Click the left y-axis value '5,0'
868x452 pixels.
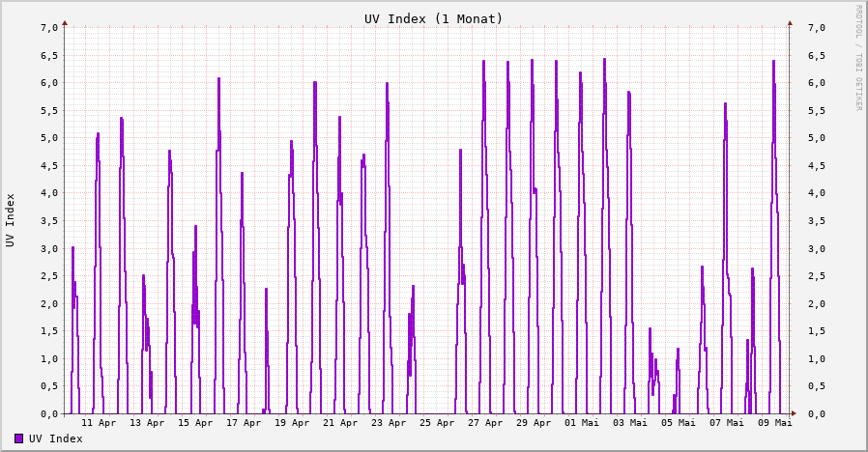(49, 138)
